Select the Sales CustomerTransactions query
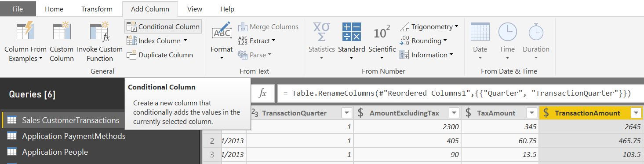The width and height of the screenshot is (644, 164). tap(70, 120)
